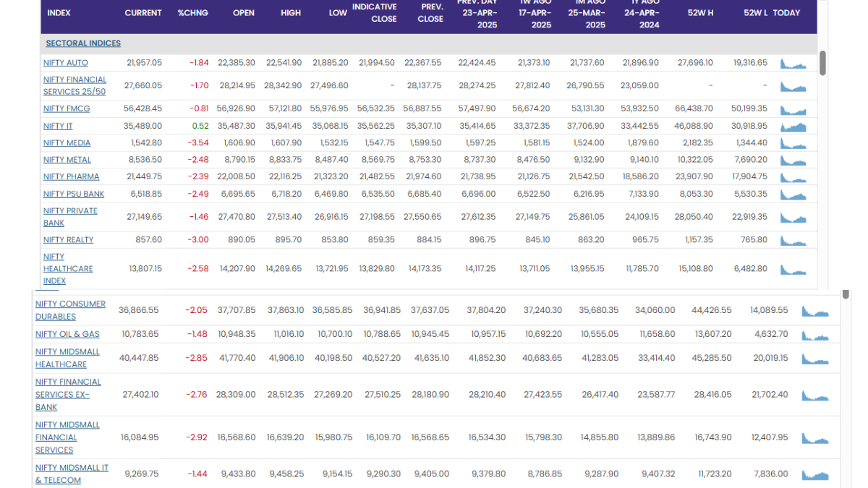Screen dimensions: 868x488
Task: Open NIFTY FINANCIAL SERVICES 25/50 link
Action: click(75, 85)
